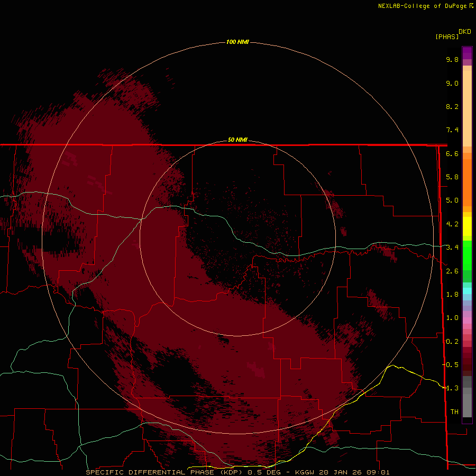Click the 0.2 value on the scale
The width and height of the screenshot is (476, 476).
452,342
